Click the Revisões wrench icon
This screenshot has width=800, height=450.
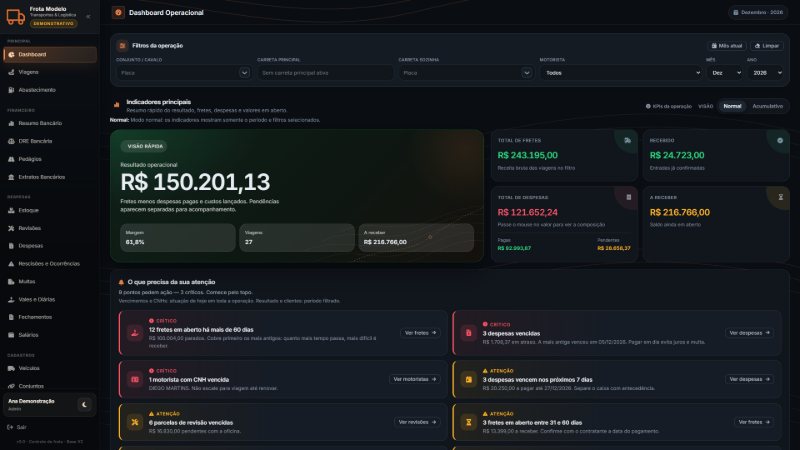[x=11, y=228]
